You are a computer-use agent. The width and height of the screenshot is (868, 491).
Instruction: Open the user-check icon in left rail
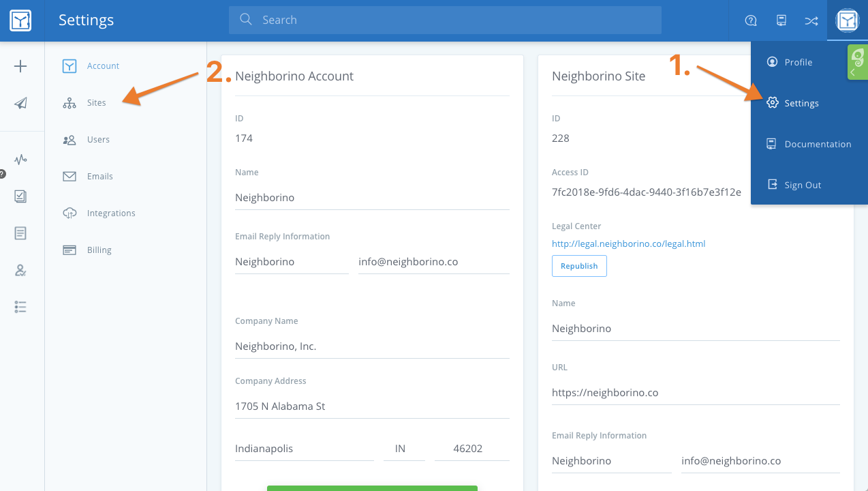(x=21, y=270)
